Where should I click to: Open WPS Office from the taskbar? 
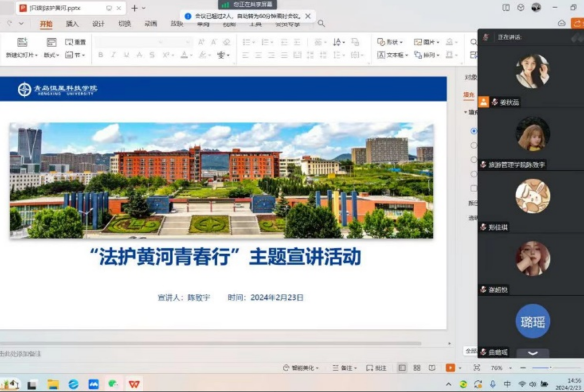(x=134, y=384)
